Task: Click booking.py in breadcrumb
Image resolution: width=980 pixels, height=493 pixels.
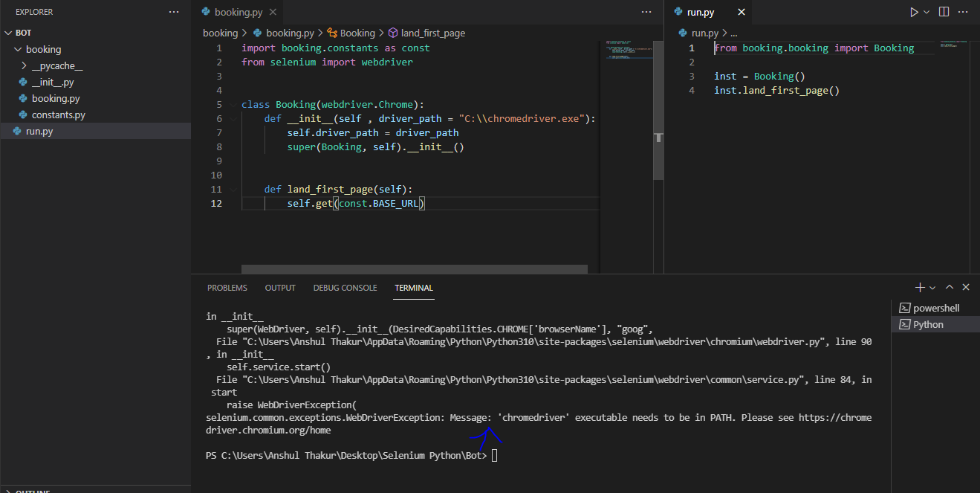Action: pos(284,33)
